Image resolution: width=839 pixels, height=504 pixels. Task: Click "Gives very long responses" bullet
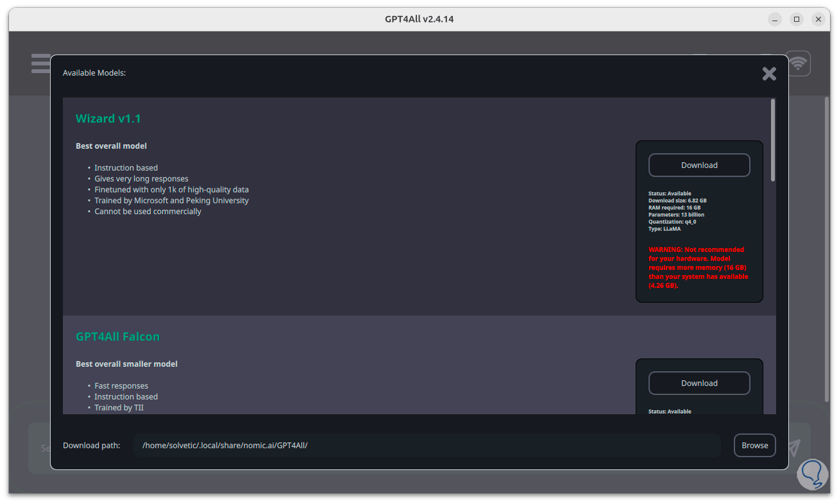pos(141,179)
